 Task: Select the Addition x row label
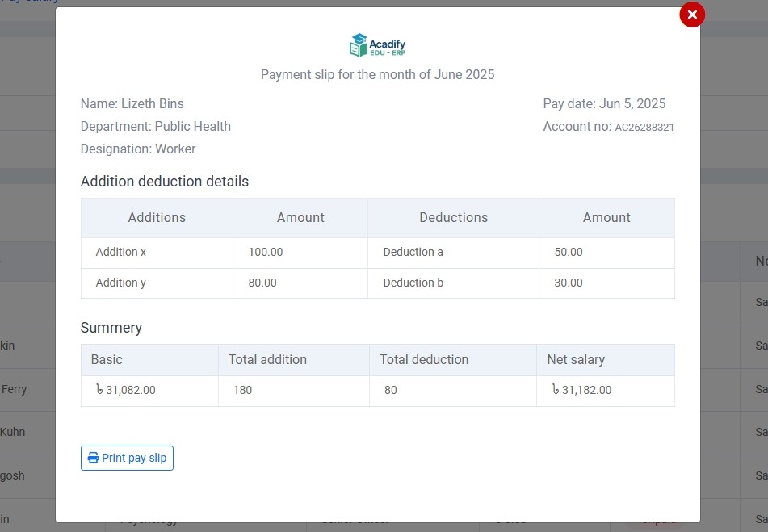[121, 252]
